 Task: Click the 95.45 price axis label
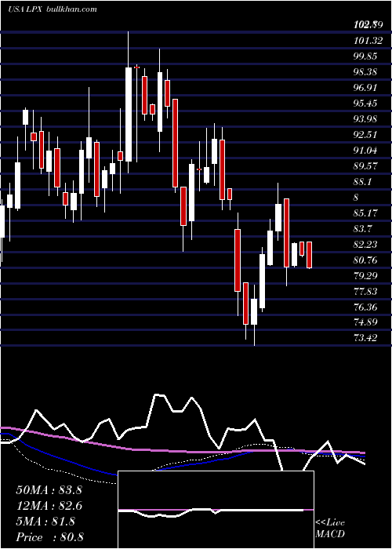365,104
